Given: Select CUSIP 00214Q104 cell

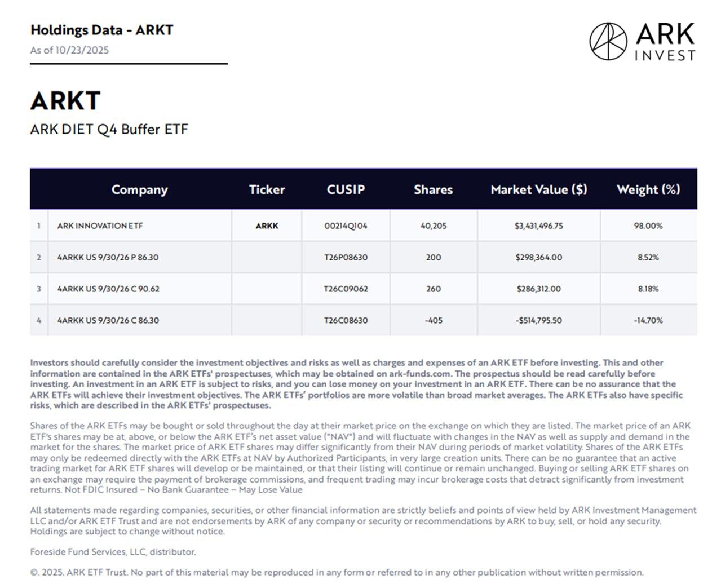Looking at the screenshot, I should (x=346, y=226).
